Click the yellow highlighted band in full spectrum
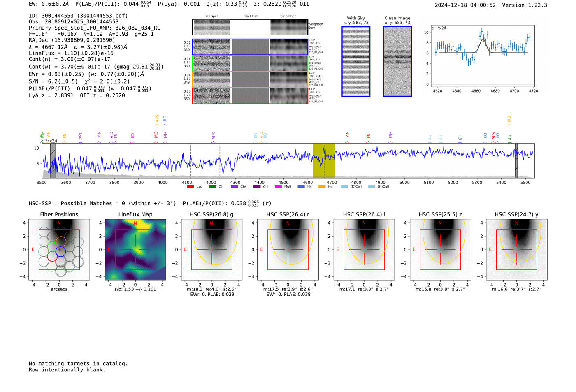Viewport: 576px width, 392px height. tap(324, 160)
